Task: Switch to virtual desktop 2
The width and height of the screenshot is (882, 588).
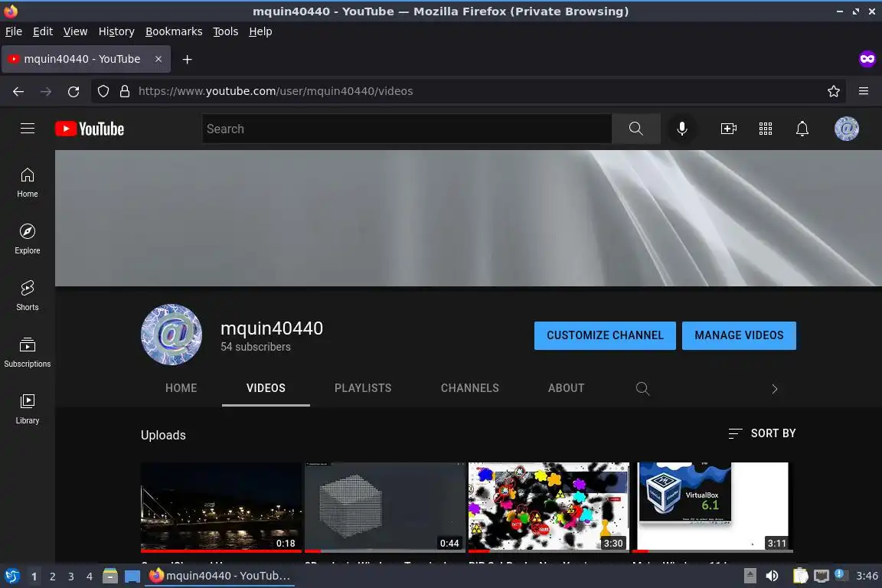Action: pyautogui.click(x=52, y=577)
